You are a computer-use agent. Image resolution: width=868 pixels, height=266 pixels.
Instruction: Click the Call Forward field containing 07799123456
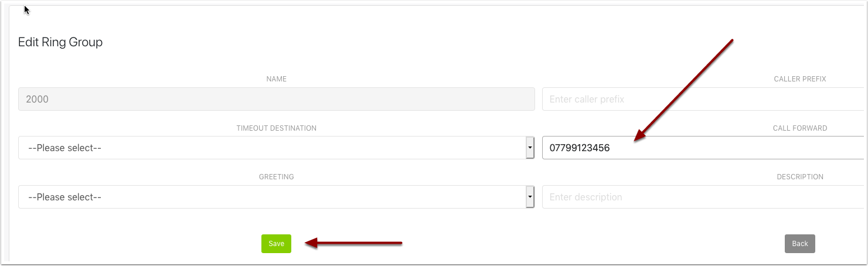pos(702,148)
